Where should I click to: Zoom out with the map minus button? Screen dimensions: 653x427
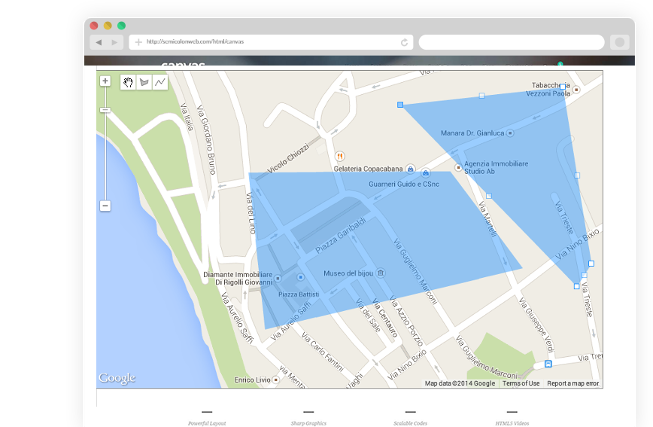pos(105,206)
